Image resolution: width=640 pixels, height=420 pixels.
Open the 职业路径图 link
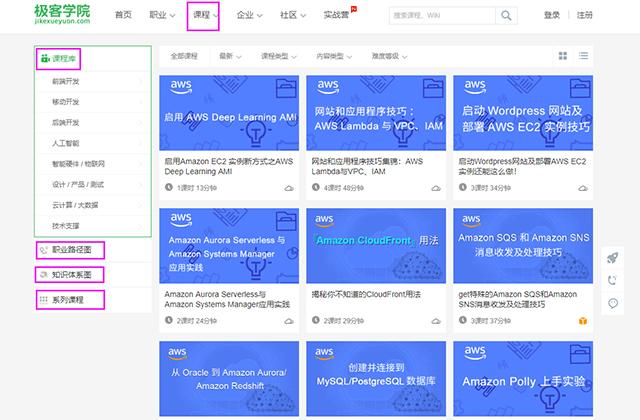click(x=71, y=250)
